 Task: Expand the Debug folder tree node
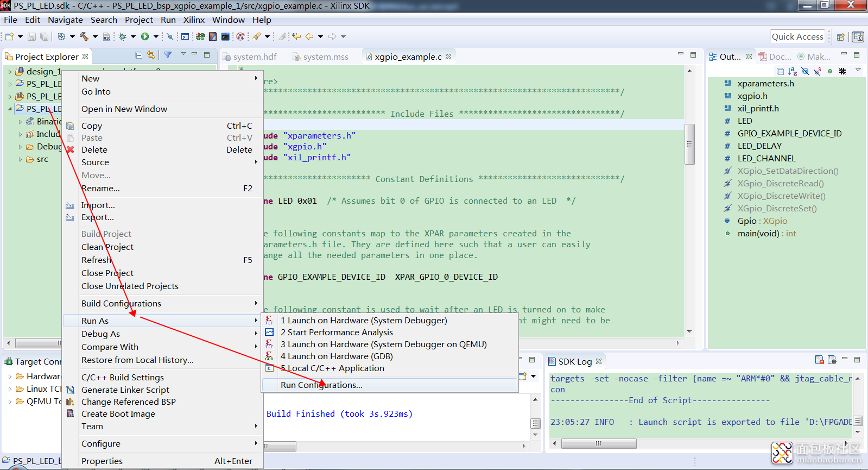tap(21, 147)
